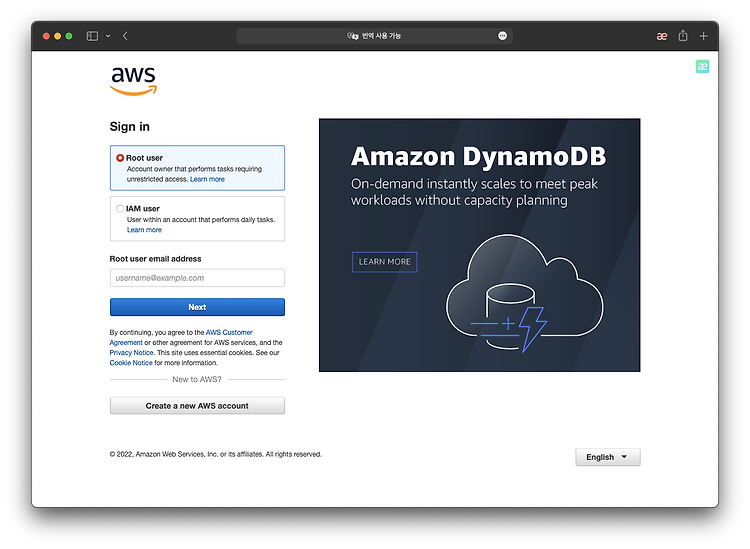Click Create a new AWS account

click(197, 406)
